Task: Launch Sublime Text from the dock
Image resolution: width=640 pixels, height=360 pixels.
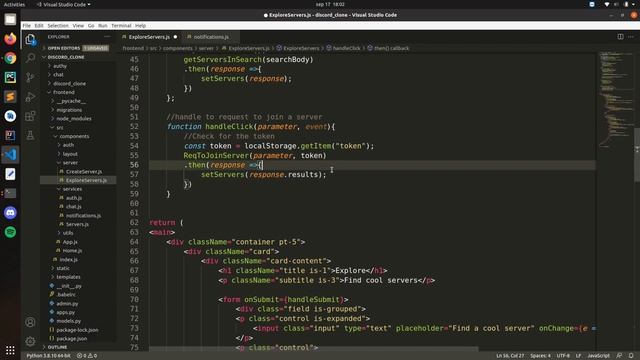Action: coord(10,97)
